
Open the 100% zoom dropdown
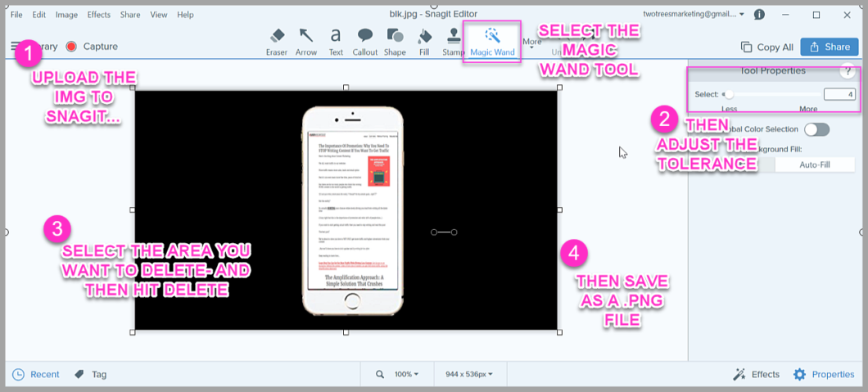click(406, 374)
